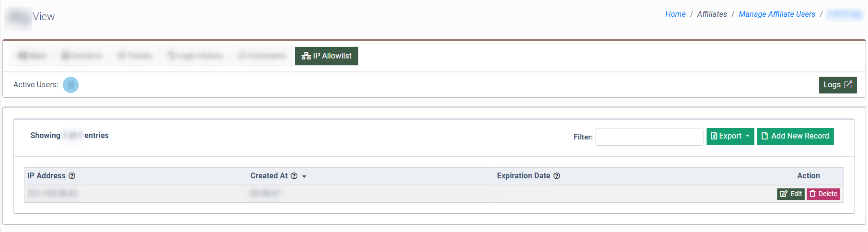
Task: Click the Expiration Date help question icon
Action: coord(556,176)
